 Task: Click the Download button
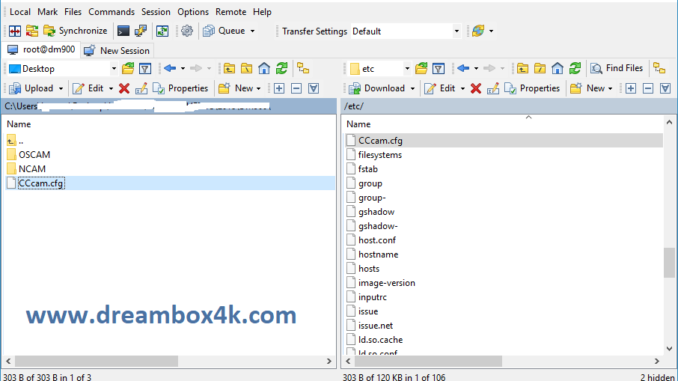click(x=377, y=88)
